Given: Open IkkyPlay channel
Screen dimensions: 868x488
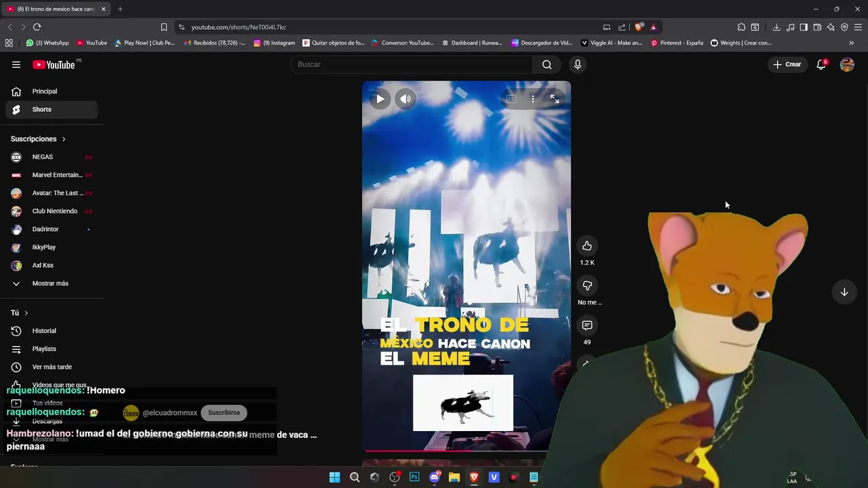Looking at the screenshot, I should point(52,247).
